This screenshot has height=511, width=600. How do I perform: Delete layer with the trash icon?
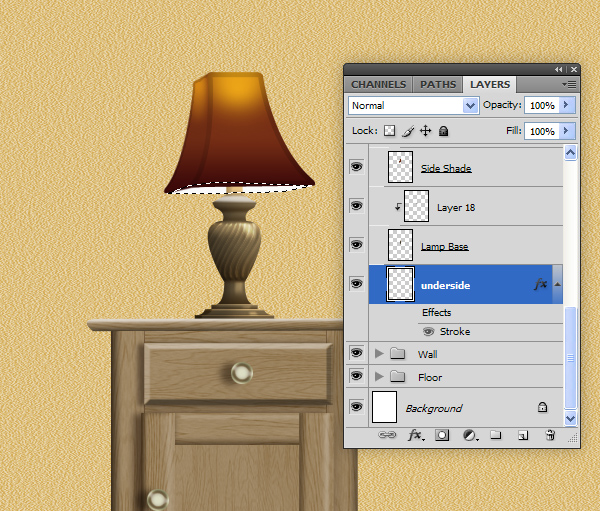(549, 436)
